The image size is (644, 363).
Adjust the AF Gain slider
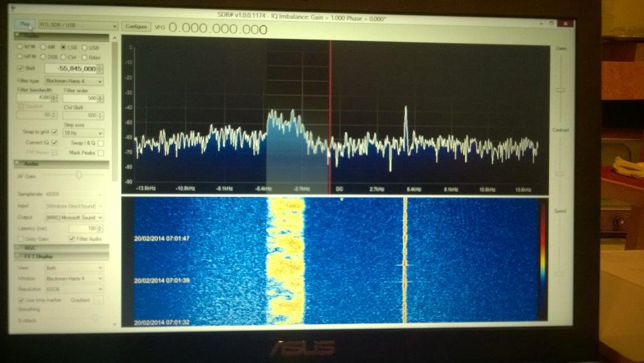click(79, 175)
